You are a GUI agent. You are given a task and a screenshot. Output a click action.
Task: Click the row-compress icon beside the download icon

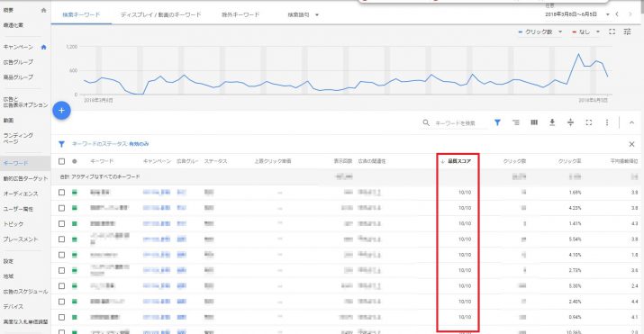(570, 122)
